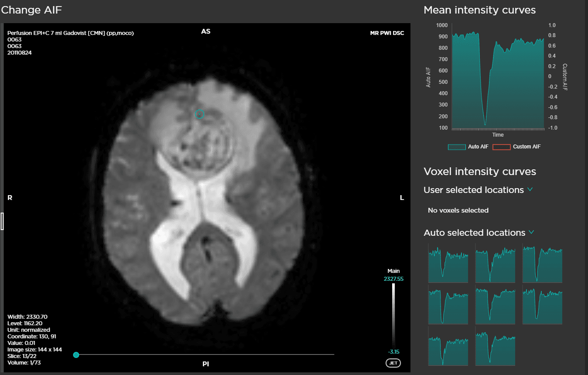Image resolution: width=588 pixels, height=375 pixels.
Task: Select the circular AIF marker on brain
Action: coord(199,114)
